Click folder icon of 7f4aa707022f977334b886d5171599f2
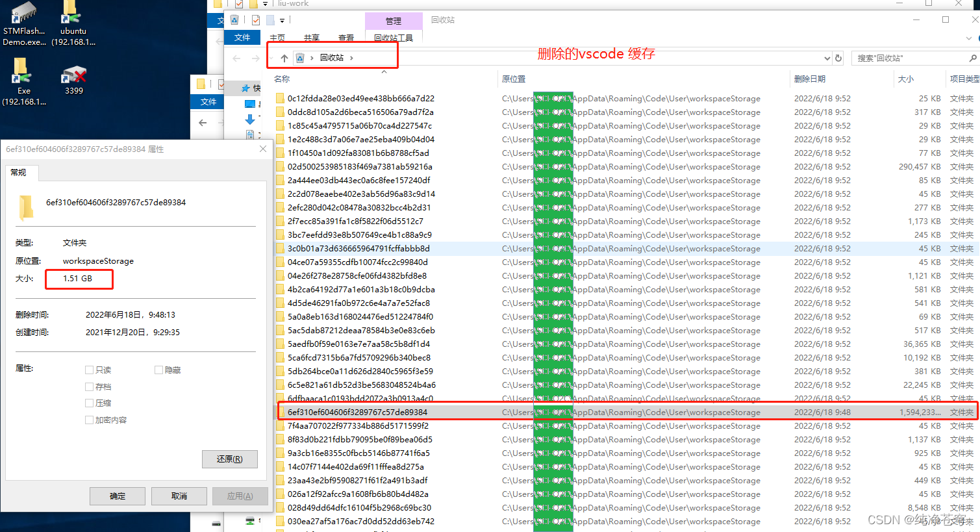Viewport: 980px width, 532px height. pos(280,425)
